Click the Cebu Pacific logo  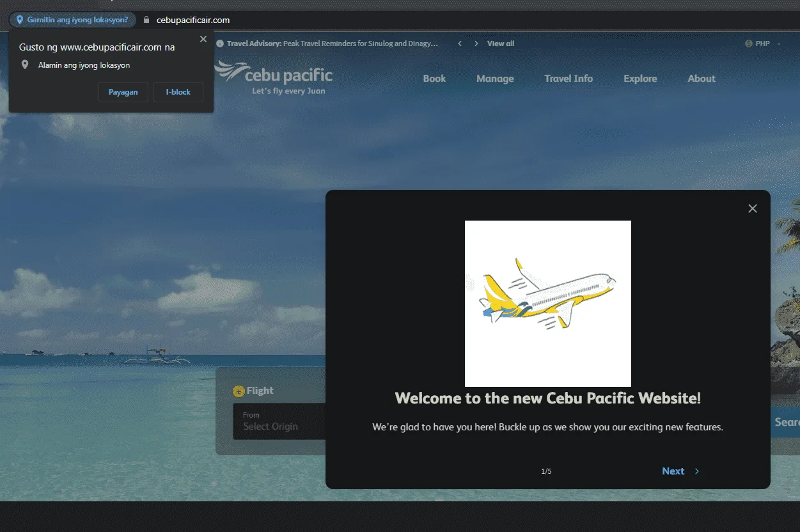point(274,77)
